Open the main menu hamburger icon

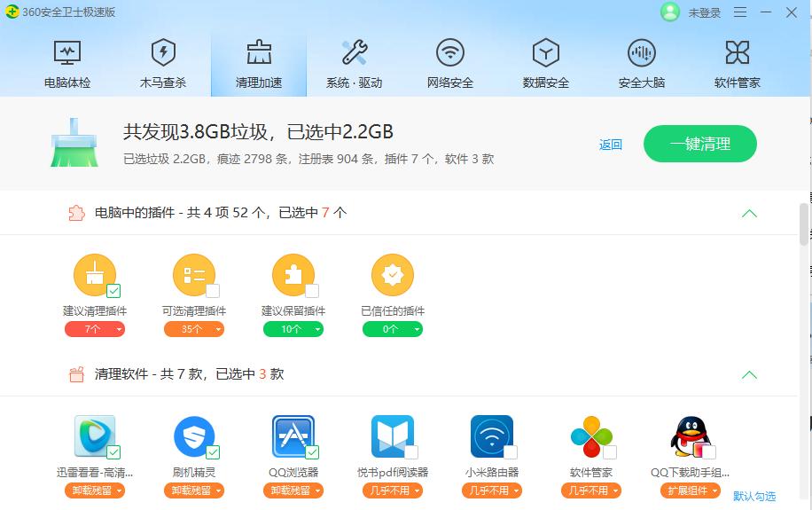tap(740, 12)
